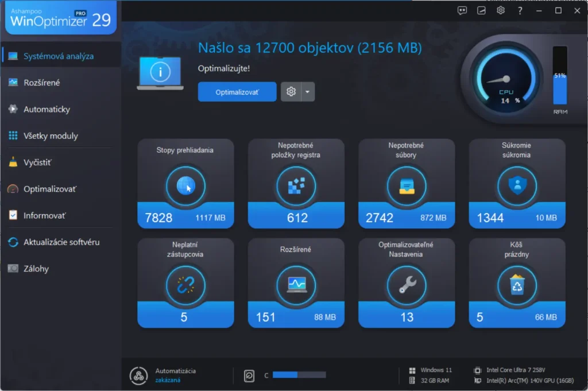Screen dimensions: 588x391
Task: Click the 1344 privacy count
Action: point(490,218)
